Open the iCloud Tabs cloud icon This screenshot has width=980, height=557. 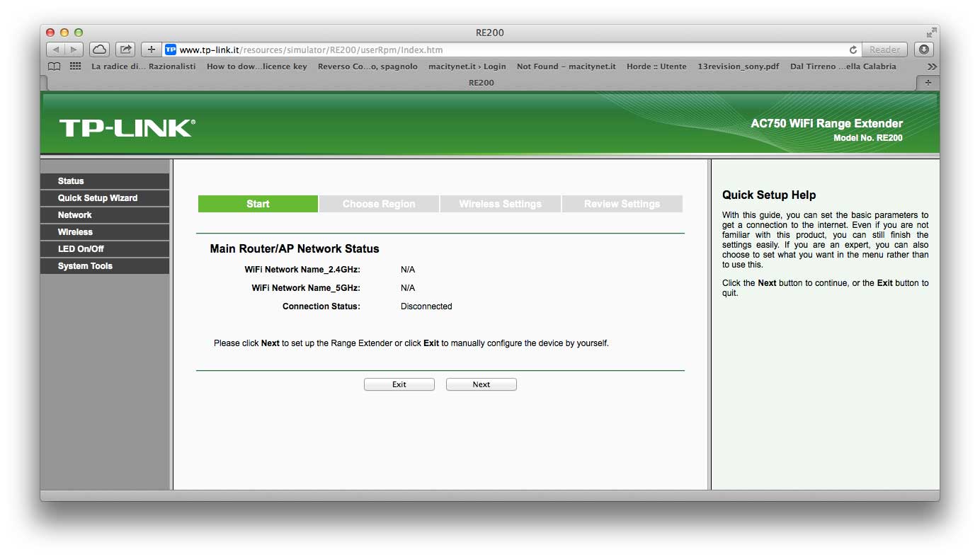coord(99,50)
